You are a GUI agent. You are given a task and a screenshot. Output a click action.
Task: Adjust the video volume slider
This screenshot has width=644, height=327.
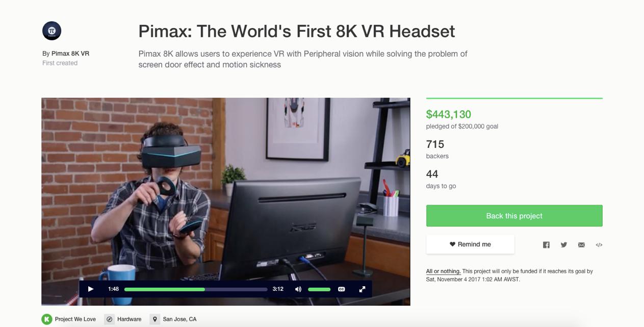[319, 289]
